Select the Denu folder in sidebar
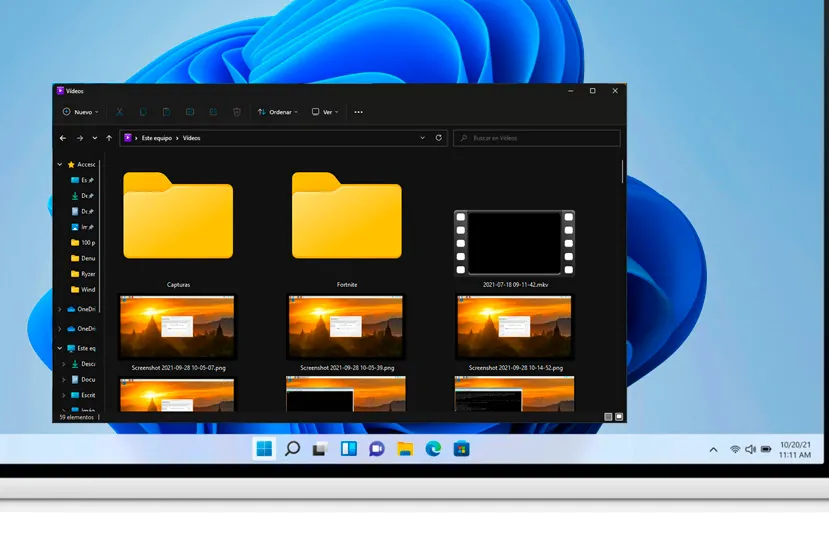 [x=82, y=258]
